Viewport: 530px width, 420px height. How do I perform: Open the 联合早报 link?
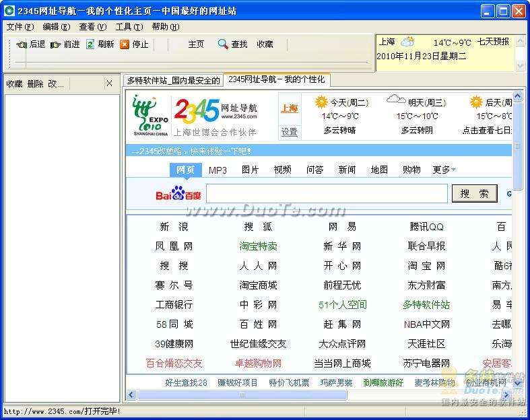click(426, 246)
